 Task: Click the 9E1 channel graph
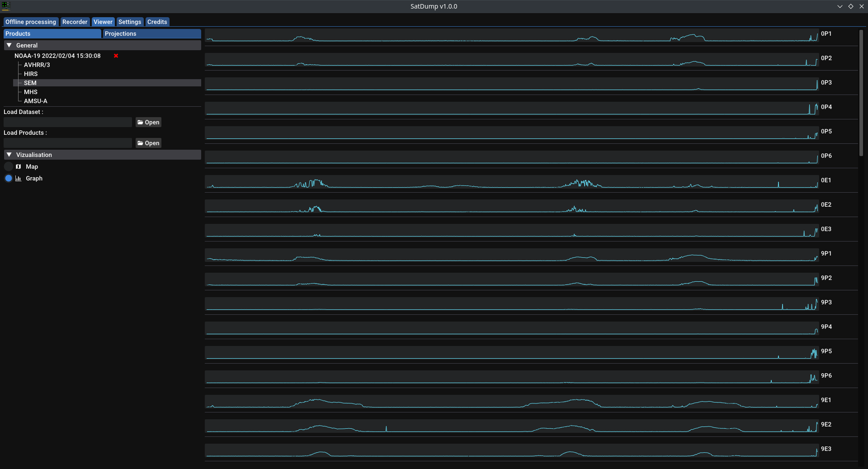(x=512, y=402)
